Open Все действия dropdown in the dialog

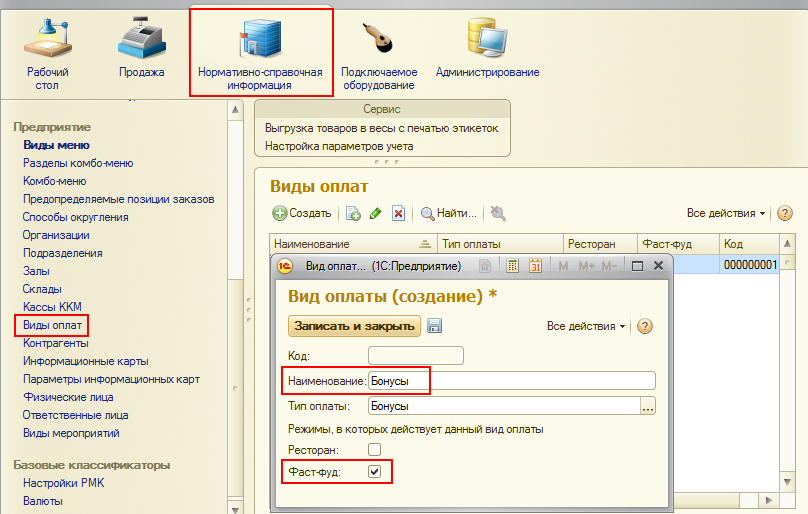tap(589, 326)
